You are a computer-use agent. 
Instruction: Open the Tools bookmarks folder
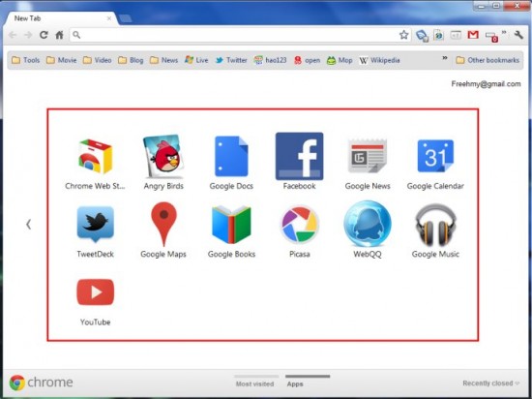(25, 60)
